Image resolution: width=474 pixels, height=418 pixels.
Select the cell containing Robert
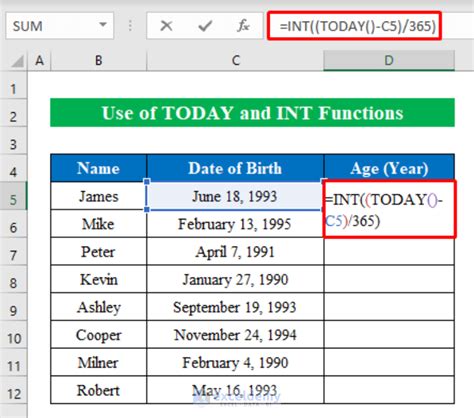pyautogui.click(x=98, y=390)
